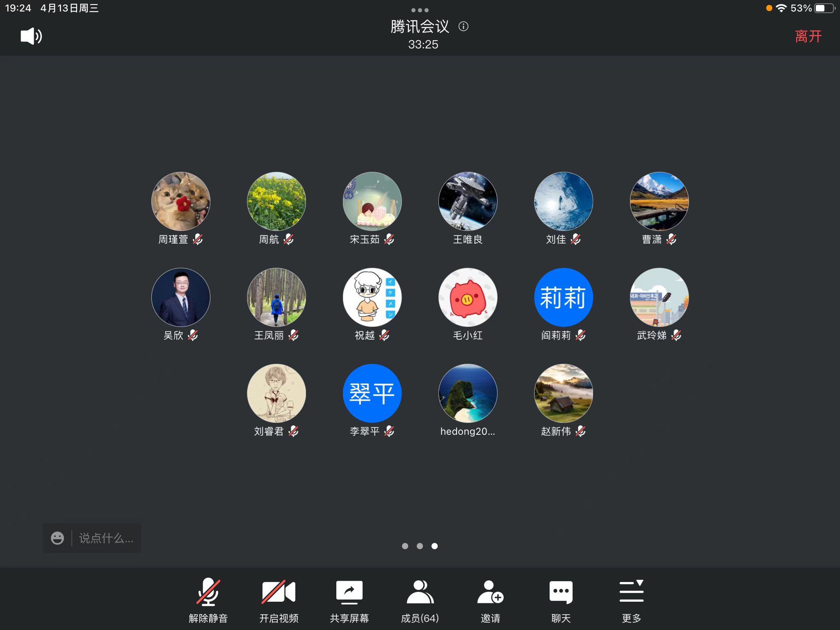Viewport: 840px width, 630px height.
Task: Go to second participant page dot
Action: click(x=420, y=546)
